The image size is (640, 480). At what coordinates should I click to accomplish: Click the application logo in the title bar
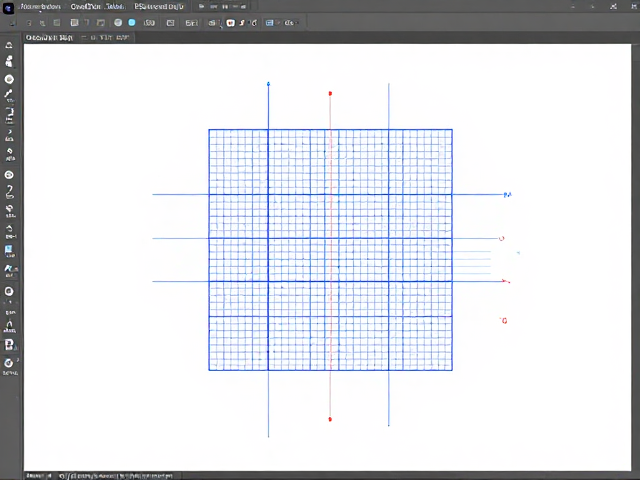point(9,7)
